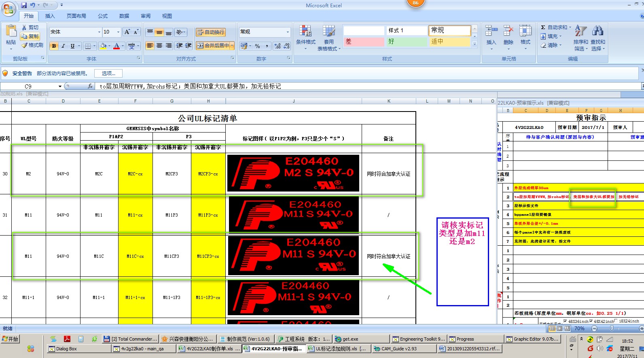Check the 18X24inch checkbox
Viewport: 644px width, 358px height.
pos(616,321)
